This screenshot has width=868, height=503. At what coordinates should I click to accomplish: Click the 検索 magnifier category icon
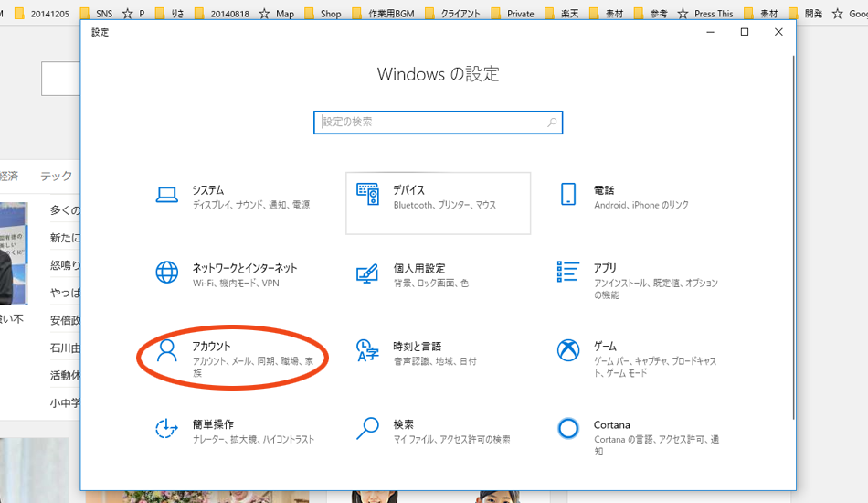367,428
